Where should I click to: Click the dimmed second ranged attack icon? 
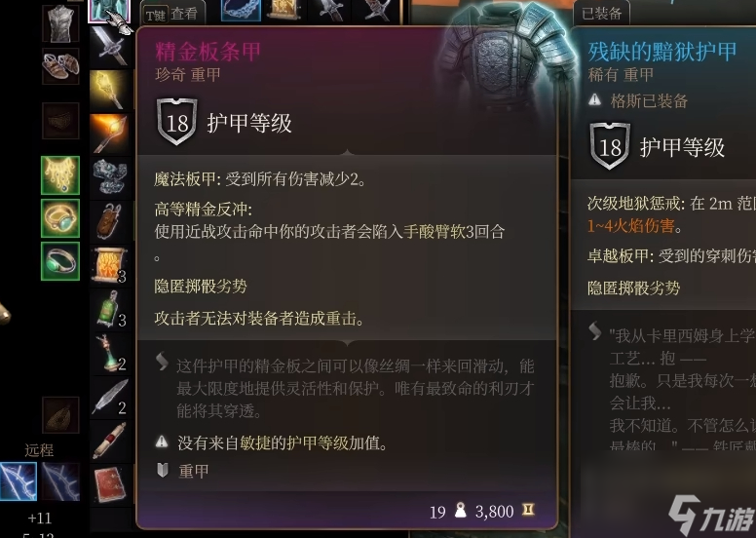point(60,481)
